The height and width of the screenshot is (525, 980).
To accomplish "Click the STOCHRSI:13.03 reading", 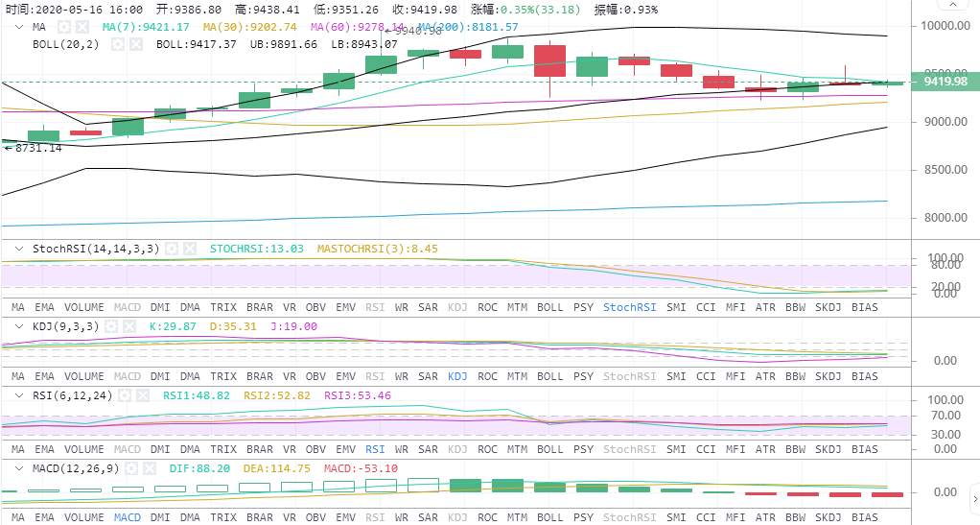I will (x=256, y=249).
